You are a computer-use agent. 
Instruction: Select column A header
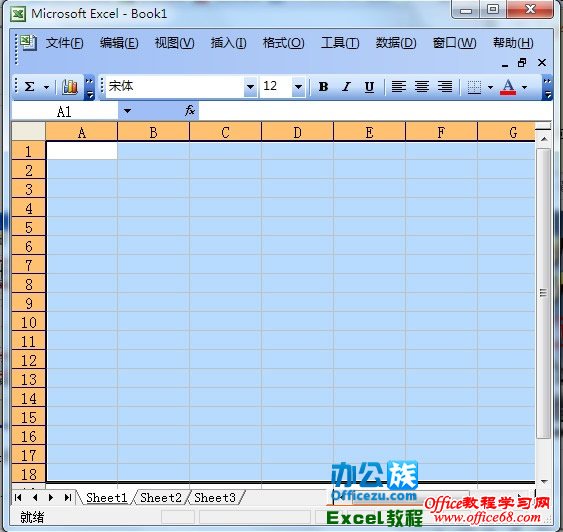(x=82, y=132)
